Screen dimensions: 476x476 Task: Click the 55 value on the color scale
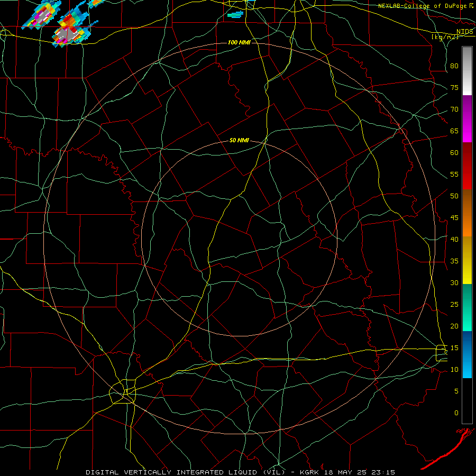(x=454, y=174)
